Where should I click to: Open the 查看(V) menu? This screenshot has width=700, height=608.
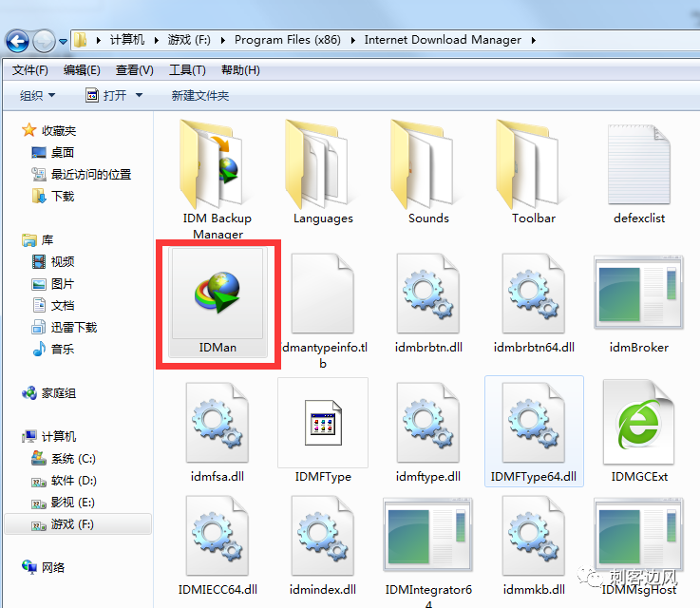pos(134,70)
